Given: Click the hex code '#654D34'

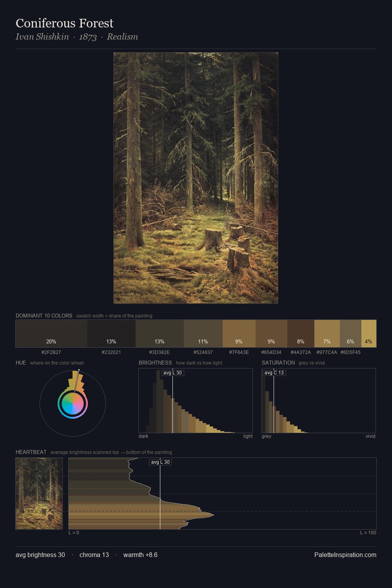Looking at the screenshot, I should tap(271, 352).
